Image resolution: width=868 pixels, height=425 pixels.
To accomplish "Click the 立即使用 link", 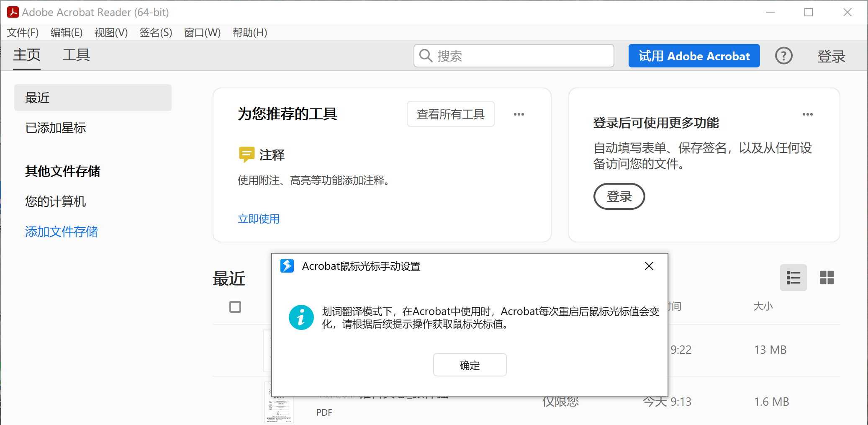I will coord(259,219).
